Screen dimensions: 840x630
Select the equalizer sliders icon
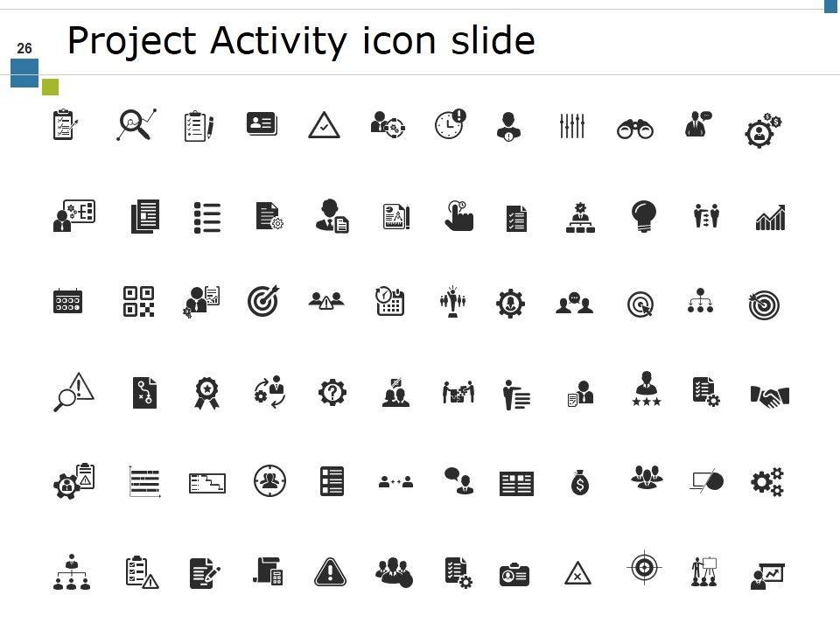point(571,126)
